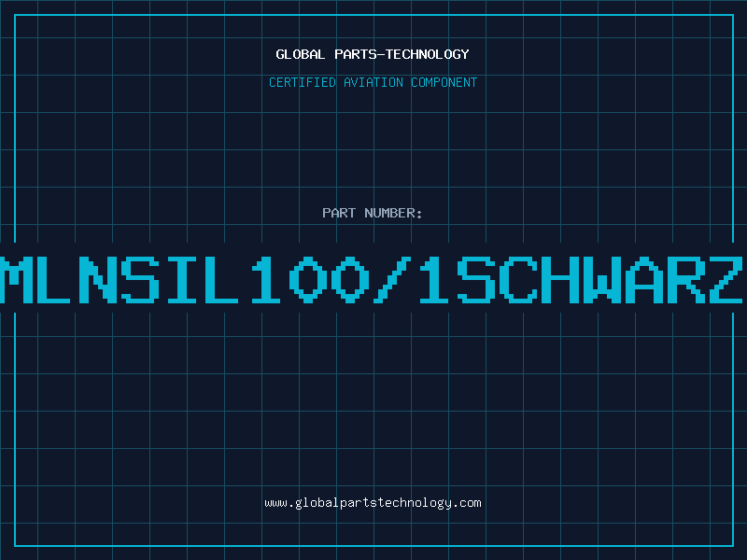Select the GLOBAL PARTS-TECHNOLOGY heading
Screen dimensions: 747x560
click(x=373, y=54)
